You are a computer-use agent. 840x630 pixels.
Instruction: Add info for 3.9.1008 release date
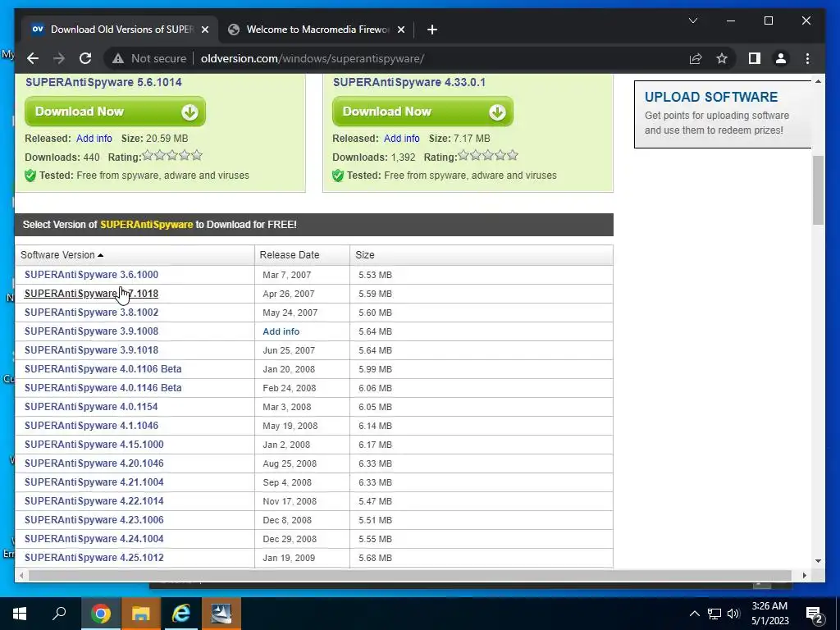coord(281,331)
